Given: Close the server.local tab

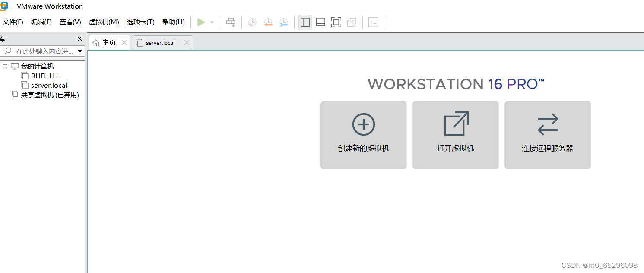Looking at the screenshot, I should click(187, 42).
